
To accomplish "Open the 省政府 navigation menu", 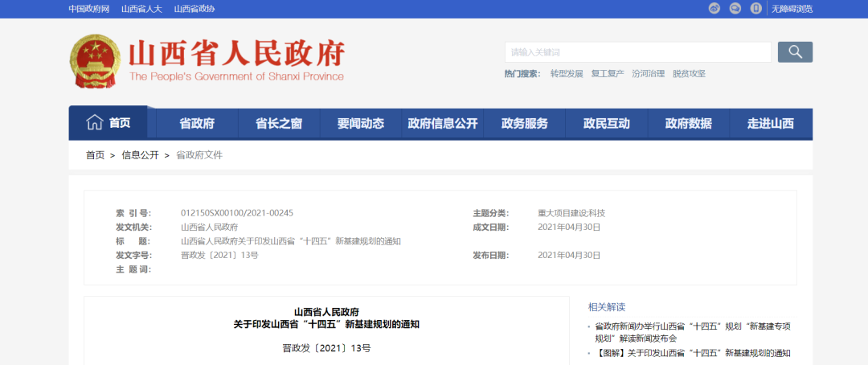I will point(197,124).
